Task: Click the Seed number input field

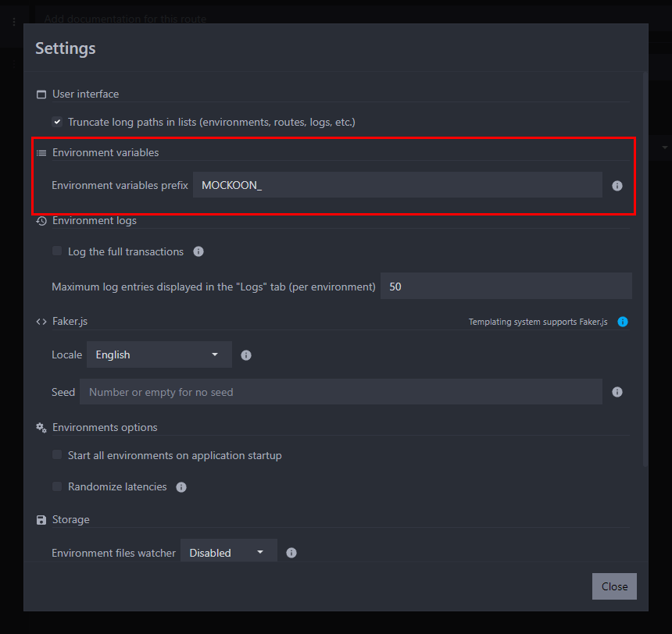Action: (341, 392)
